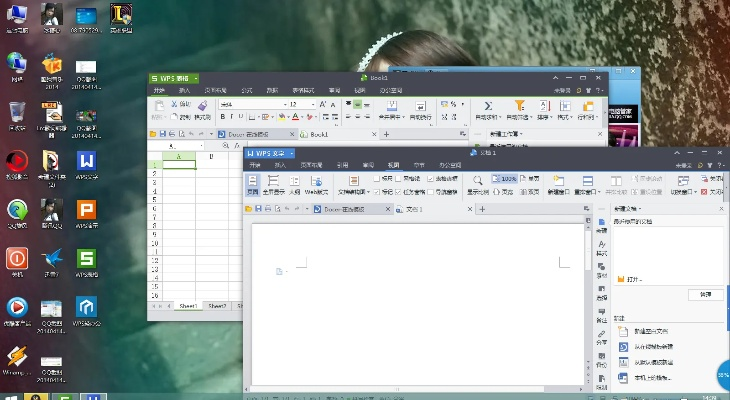This screenshot has width=730, height=400.
Task: Open the WPS Spreadsheets desktop shortcut
Action: [87, 263]
